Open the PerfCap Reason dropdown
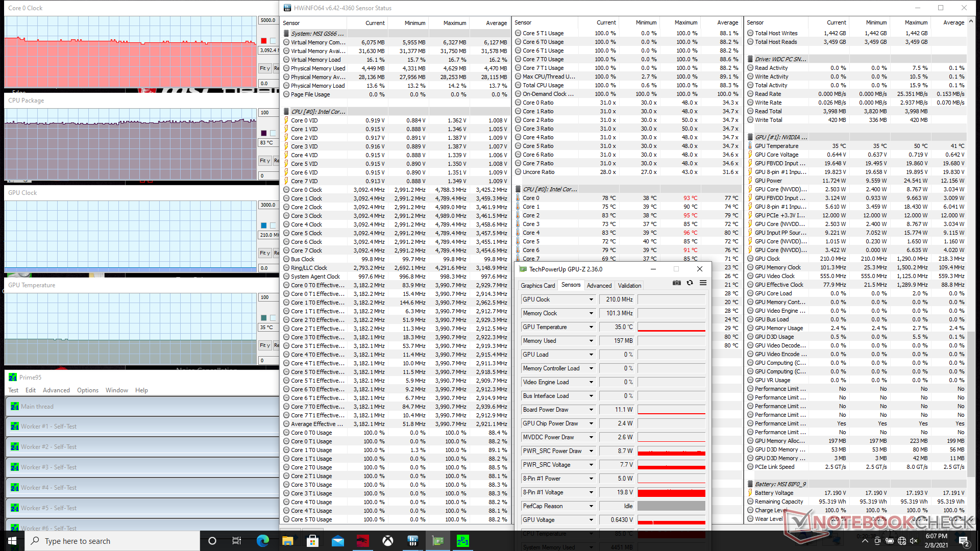Viewport: 980px width, 551px height. tap(591, 506)
